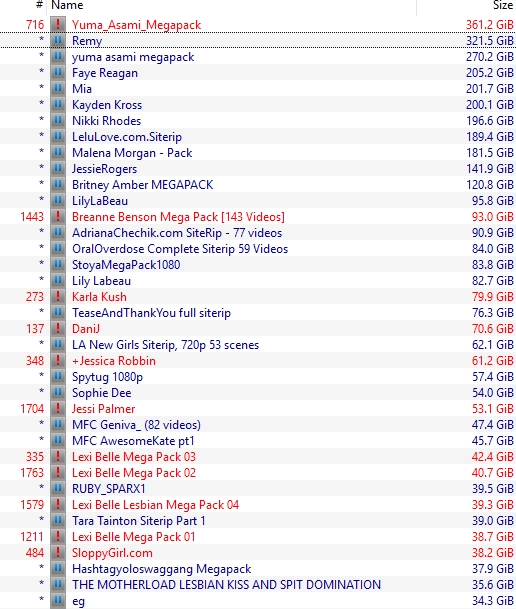
Task: Click the paused icon next to eg
Action: (x=58, y=600)
